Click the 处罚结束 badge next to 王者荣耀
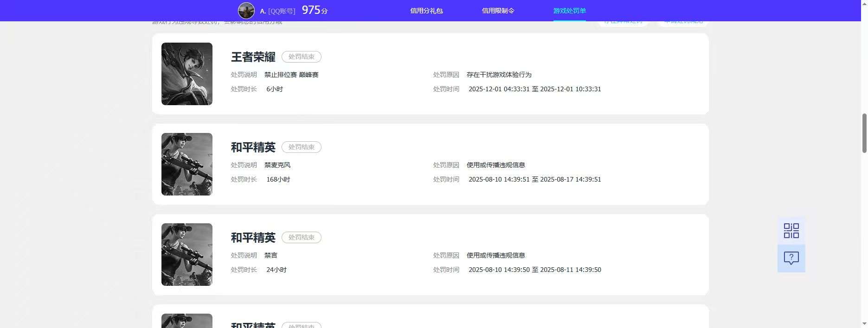The width and height of the screenshot is (868, 328). [x=302, y=57]
